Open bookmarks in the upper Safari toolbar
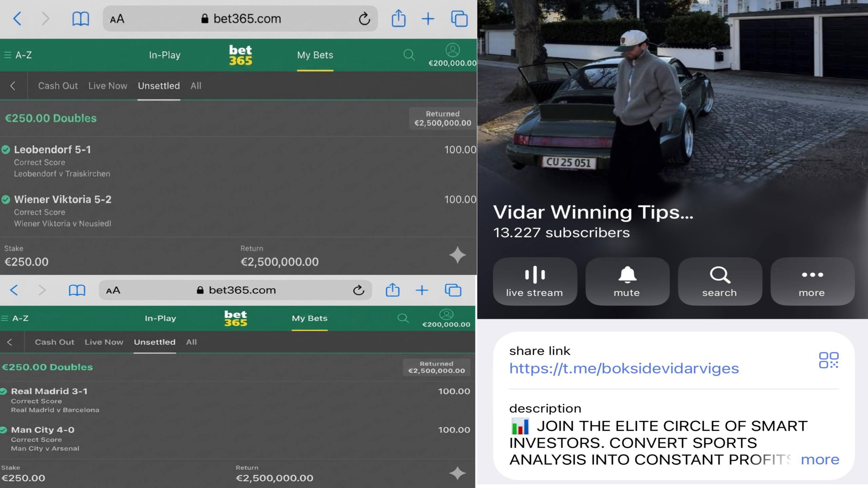This screenshot has width=868, height=488. click(x=81, y=19)
